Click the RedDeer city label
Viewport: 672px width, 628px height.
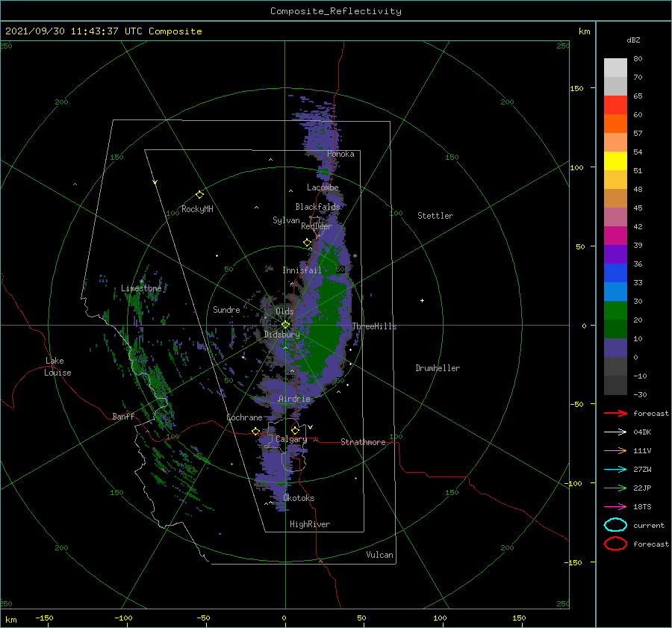coord(317,226)
